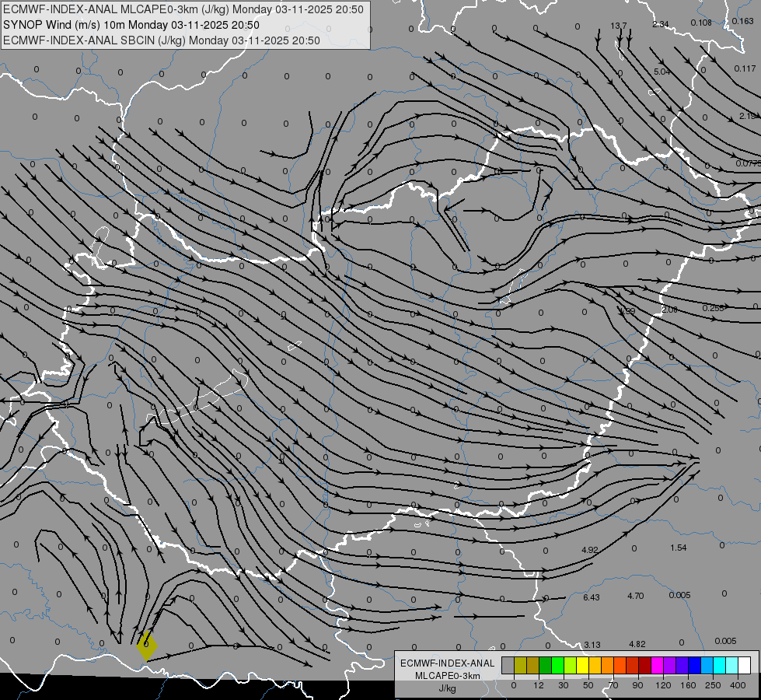
Task: Click the 4.92 grid value on the map
Action: tap(590, 551)
